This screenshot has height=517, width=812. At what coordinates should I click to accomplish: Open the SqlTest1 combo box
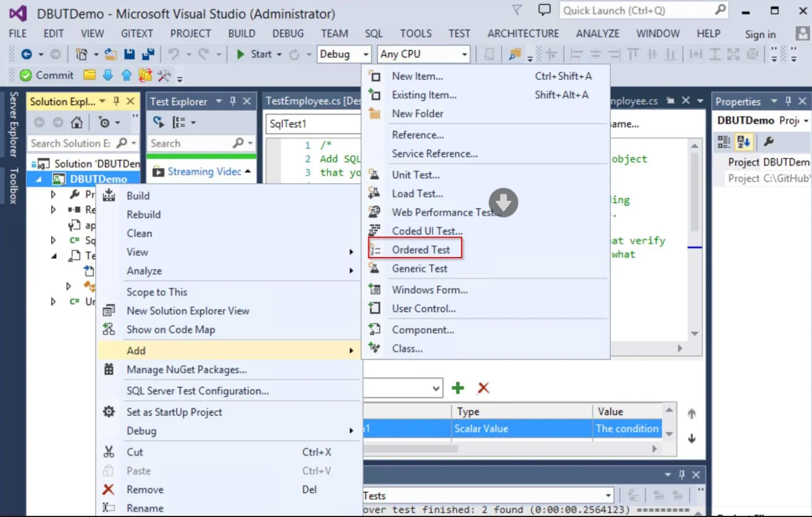click(x=314, y=124)
